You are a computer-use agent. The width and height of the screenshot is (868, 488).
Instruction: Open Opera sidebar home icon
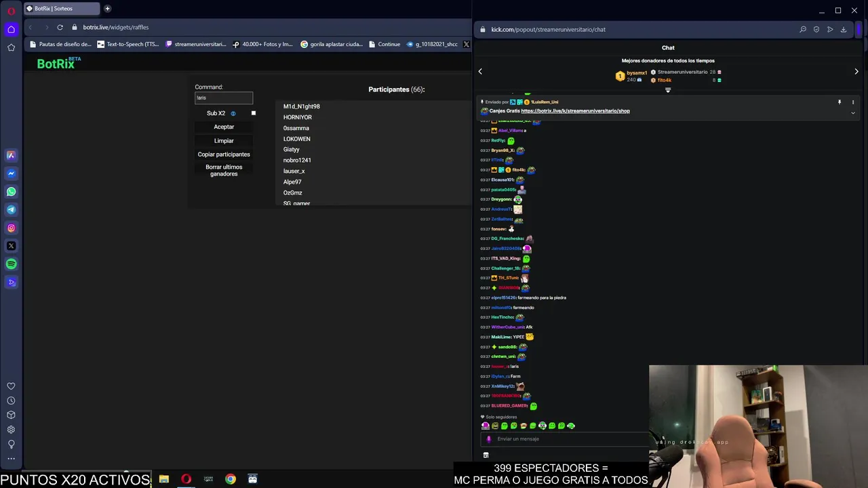11,29
